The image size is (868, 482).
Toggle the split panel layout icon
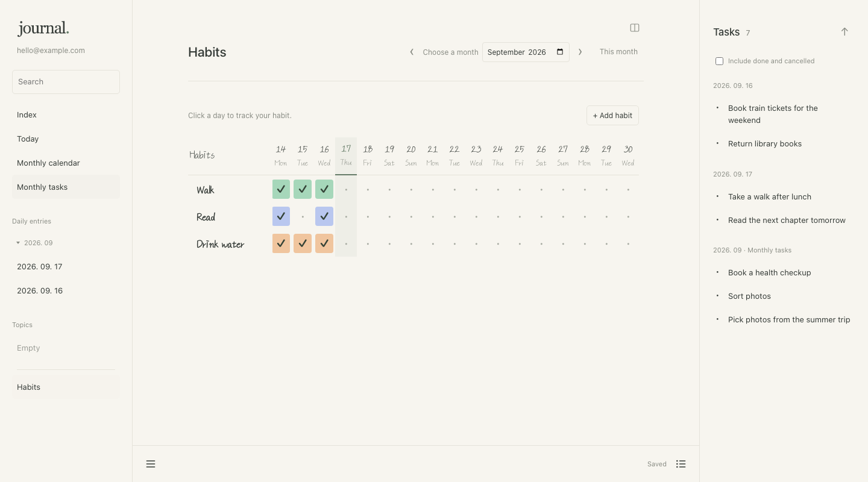tap(635, 28)
